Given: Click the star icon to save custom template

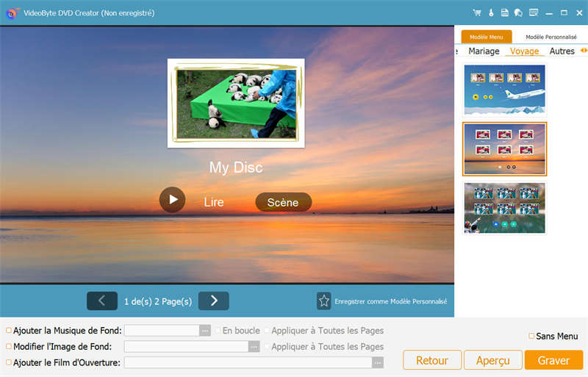Looking at the screenshot, I should [324, 301].
